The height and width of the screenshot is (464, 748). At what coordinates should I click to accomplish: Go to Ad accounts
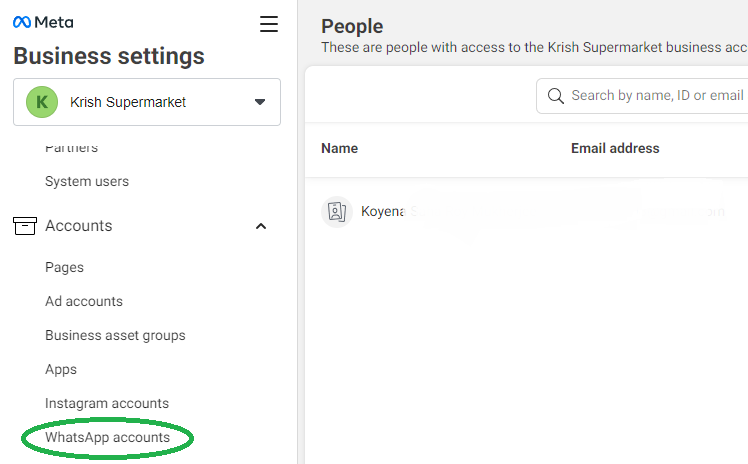(x=84, y=301)
